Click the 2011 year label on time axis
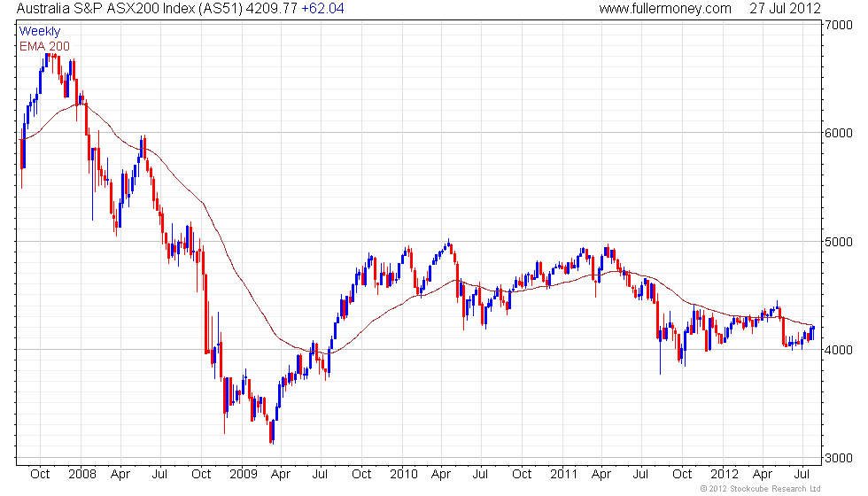Image resolution: width=868 pixels, height=496 pixels. [564, 475]
